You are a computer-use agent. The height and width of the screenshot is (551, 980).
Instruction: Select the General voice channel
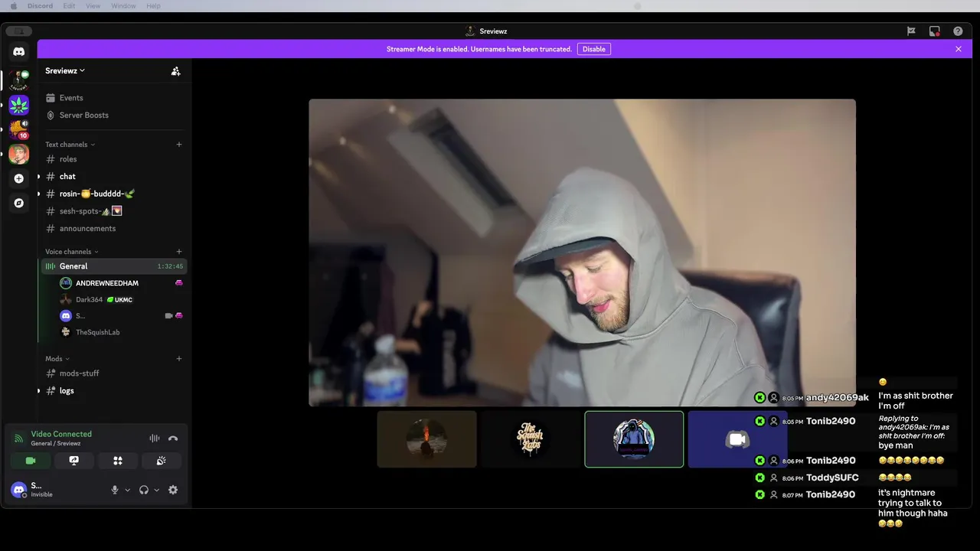[114, 266]
